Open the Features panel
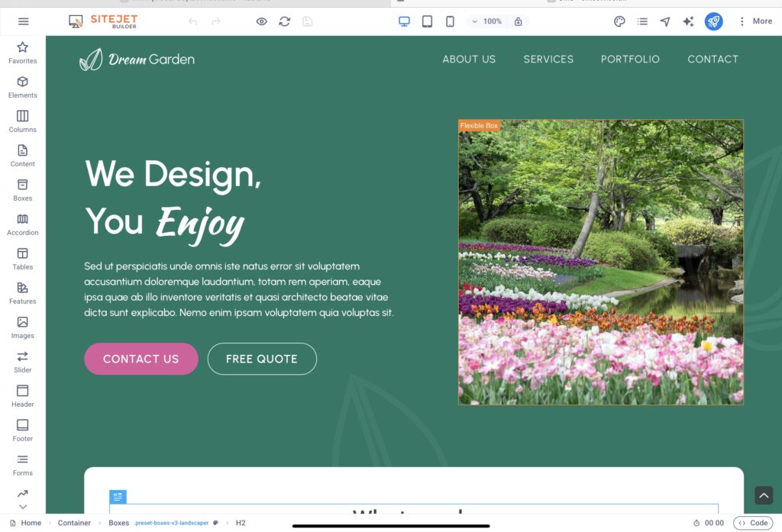782x532 pixels. pyautogui.click(x=22, y=294)
